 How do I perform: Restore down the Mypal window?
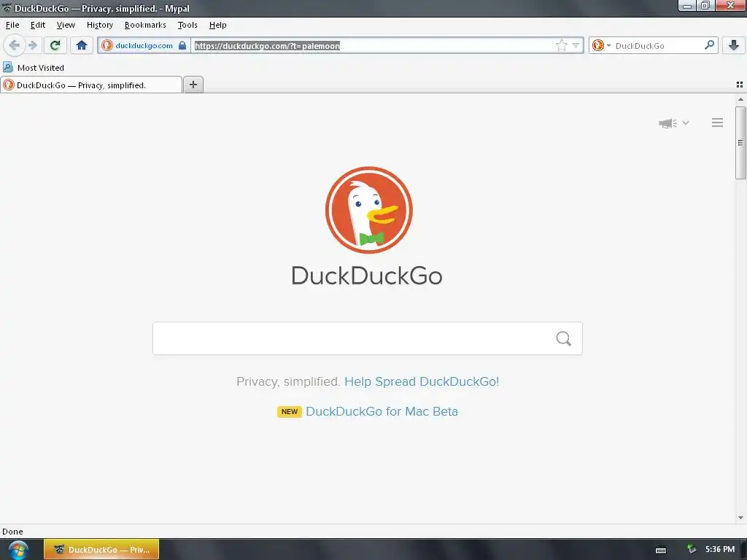pos(705,6)
